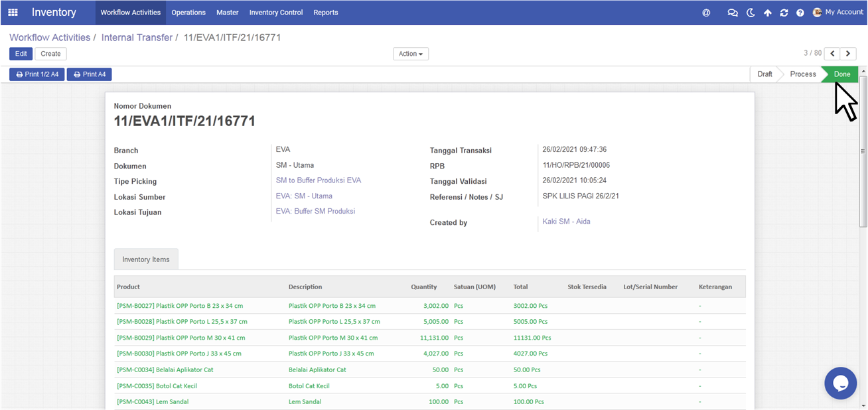This screenshot has width=868, height=410.
Task: Click the vertical scrollbar on form
Action: (863, 153)
